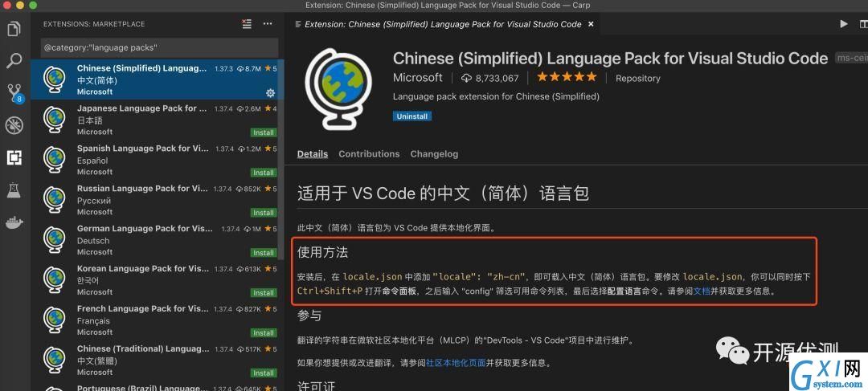The width and height of the screenshot is (868, 391).
Task: Open the Explorer view in activity bar
Action: (14, 29)
